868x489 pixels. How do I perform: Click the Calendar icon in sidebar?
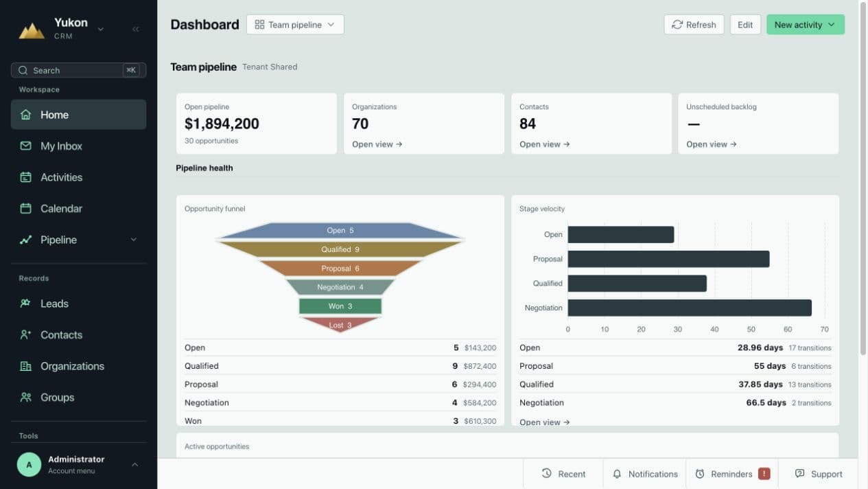(25, 208)
